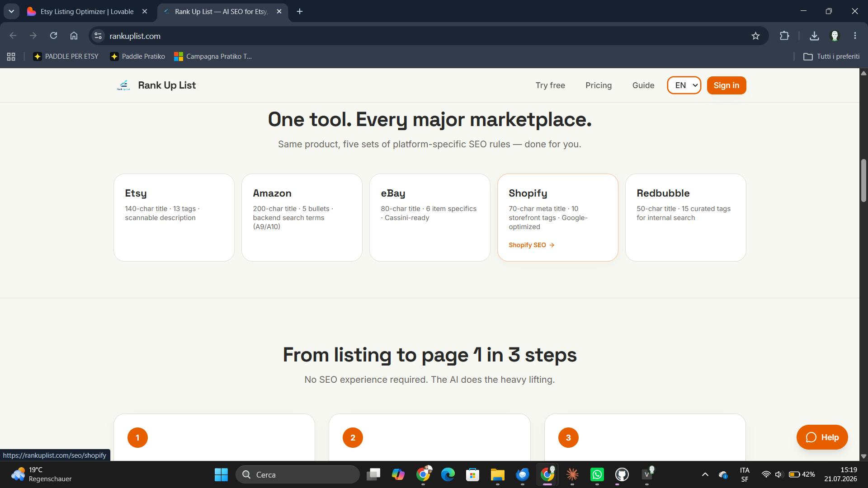Open the Help chat button

pyautogui.click(x=822, y=437)
